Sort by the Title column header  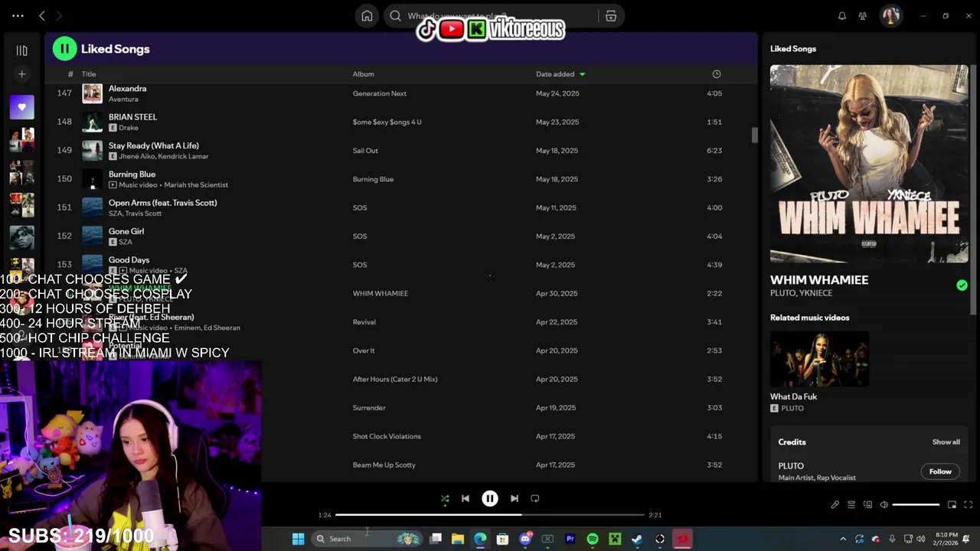89,74
